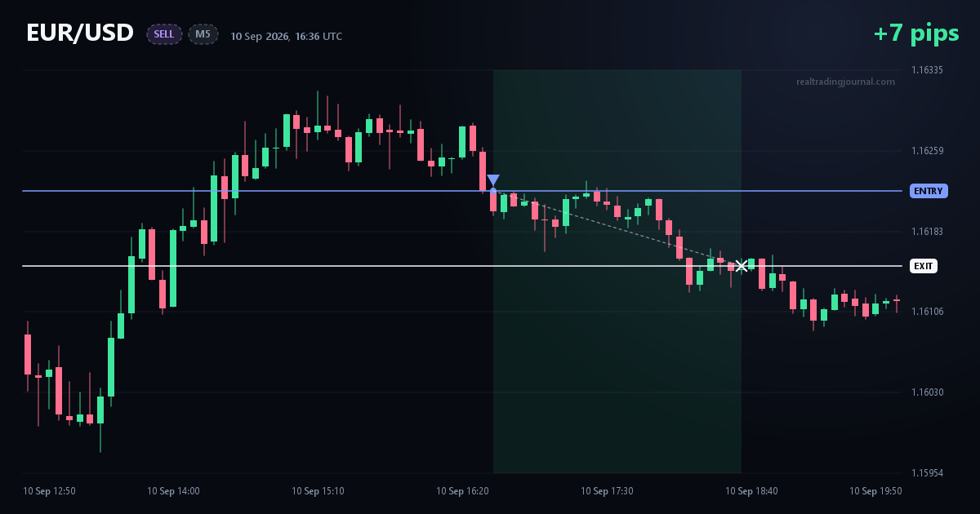Click the 1.16030 price axis label

[927, 392]
